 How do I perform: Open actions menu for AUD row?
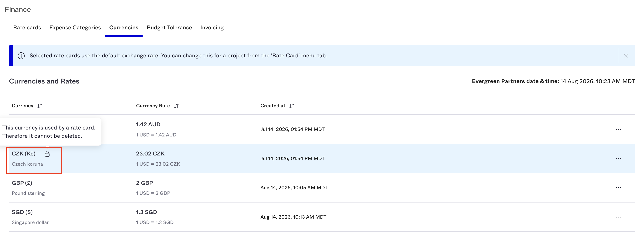pos(618,129)
